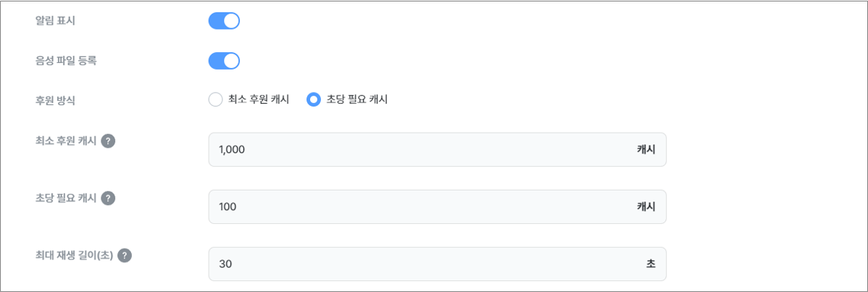Click the 최소 후원 캐시 radio option text

259,100
